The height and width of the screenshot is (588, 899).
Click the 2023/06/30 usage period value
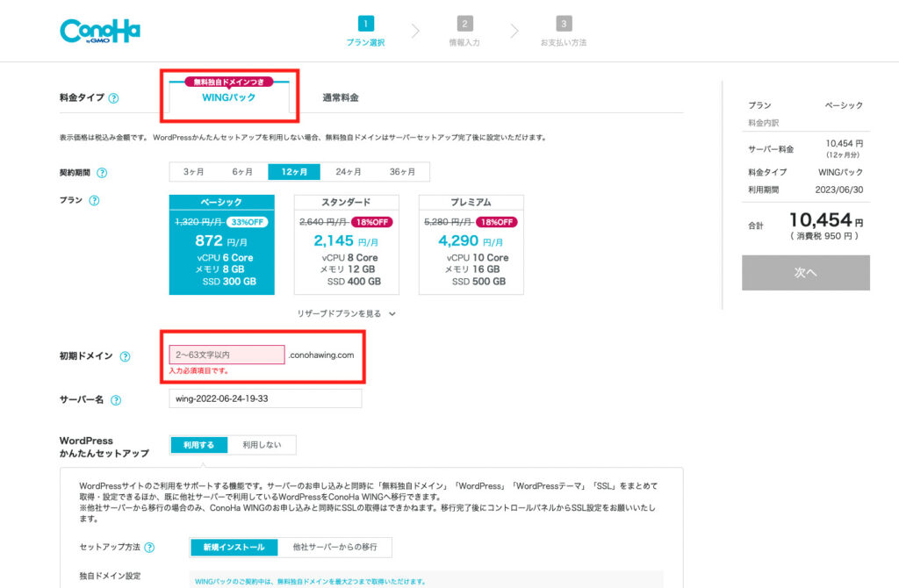(838, 190)
